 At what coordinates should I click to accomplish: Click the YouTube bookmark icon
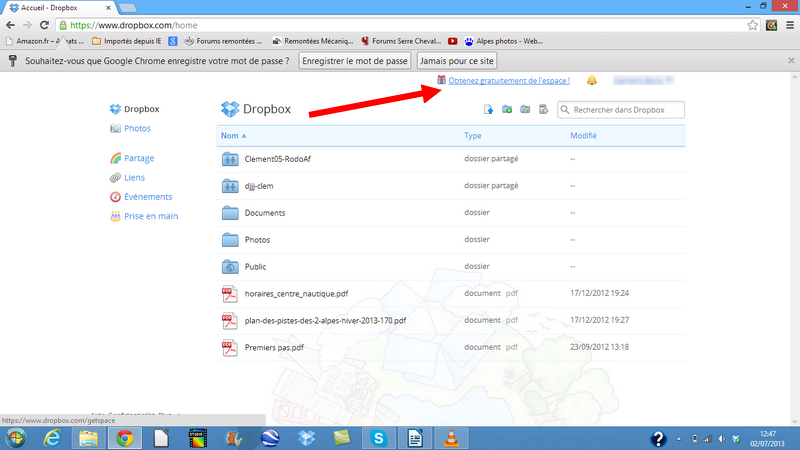click(453, 41)
